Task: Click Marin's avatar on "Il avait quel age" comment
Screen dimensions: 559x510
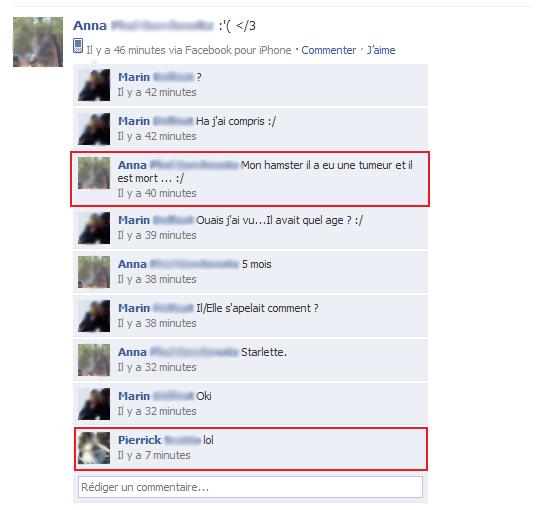Action: tap(94, 228)
